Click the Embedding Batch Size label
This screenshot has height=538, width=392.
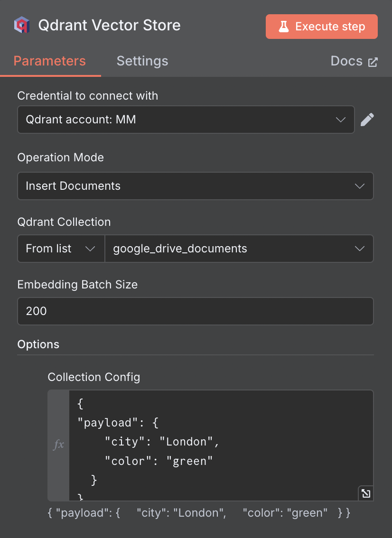point(77,285)
